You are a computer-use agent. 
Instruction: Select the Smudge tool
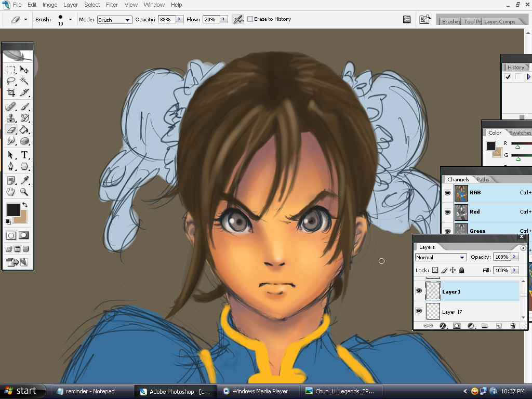pos(11,141)
